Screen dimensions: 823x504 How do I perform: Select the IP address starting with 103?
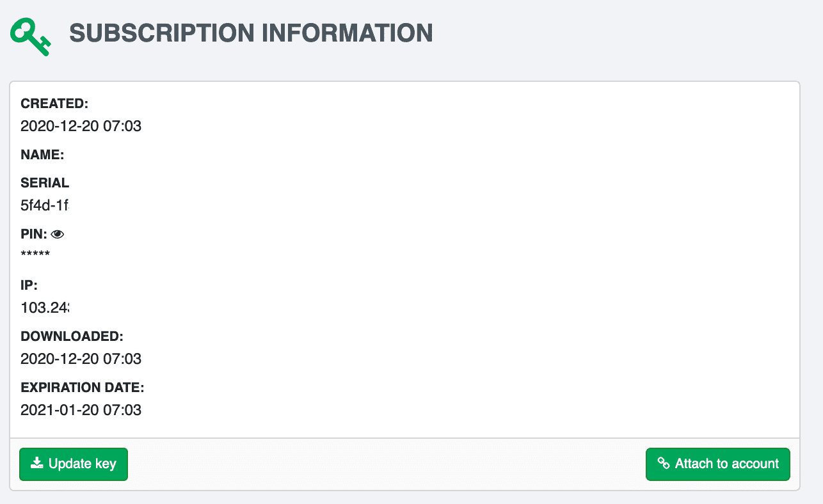(45, 309)
